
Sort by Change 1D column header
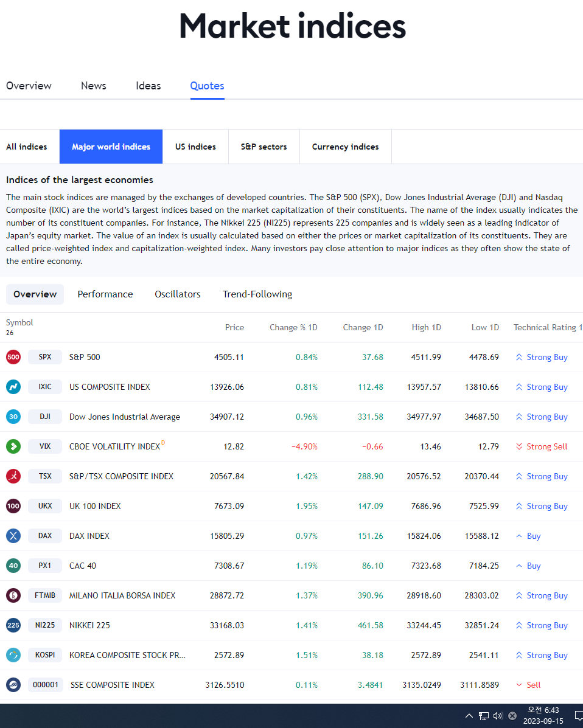tap(363, 327)
